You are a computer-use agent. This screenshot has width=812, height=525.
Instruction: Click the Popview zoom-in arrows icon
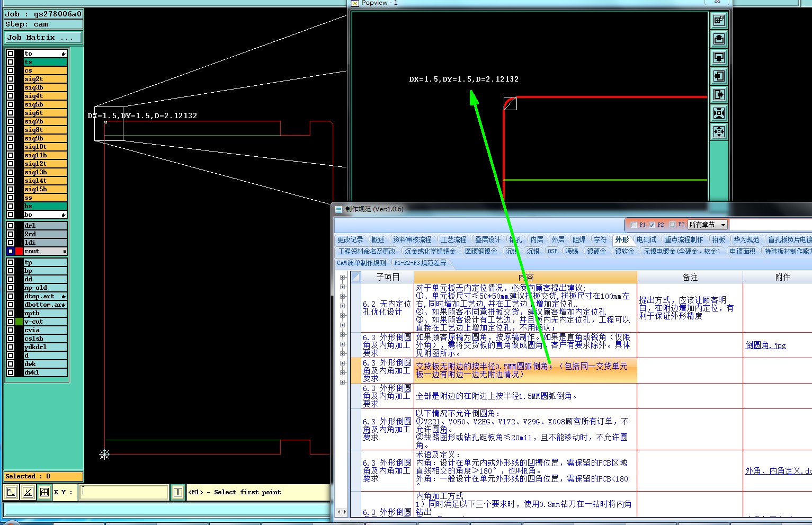pos(719,113)
